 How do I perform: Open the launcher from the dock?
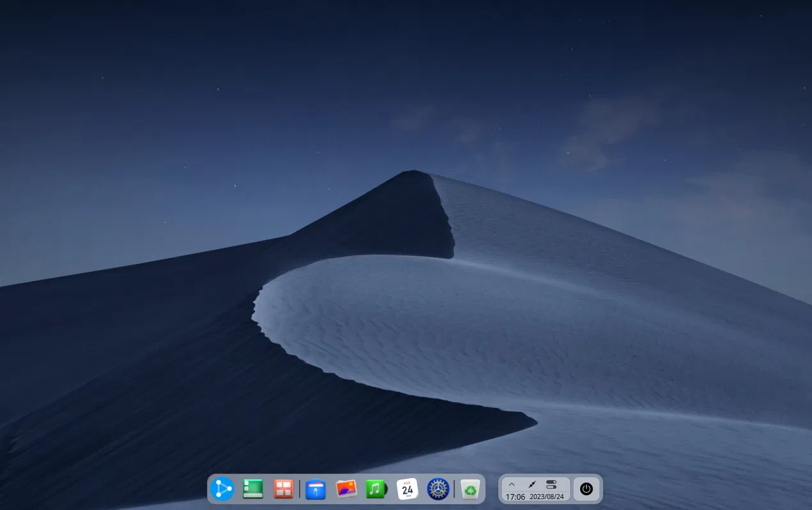[222, 490]
